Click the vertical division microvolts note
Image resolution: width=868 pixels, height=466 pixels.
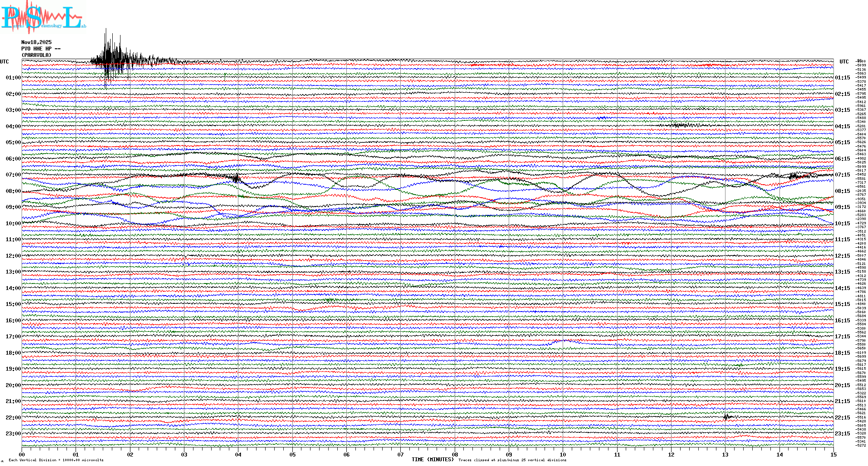tap(56, 460)
